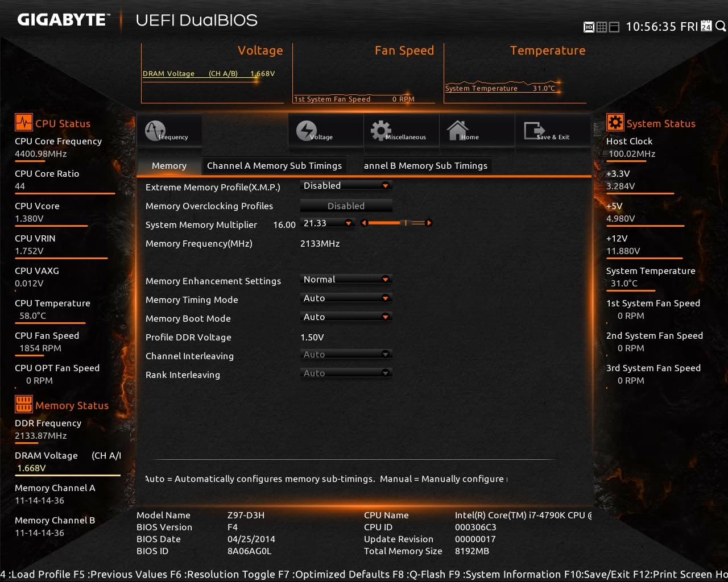Click the 1st System Fan Speed graph label

[354, 99]
